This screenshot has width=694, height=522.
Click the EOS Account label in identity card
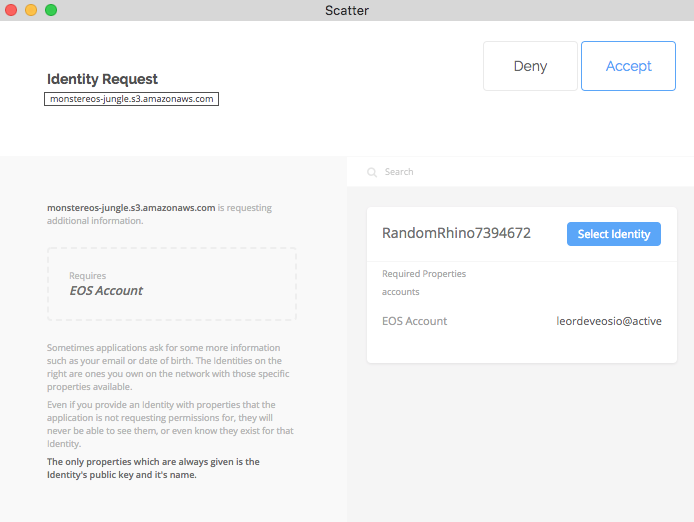(414, 321)
